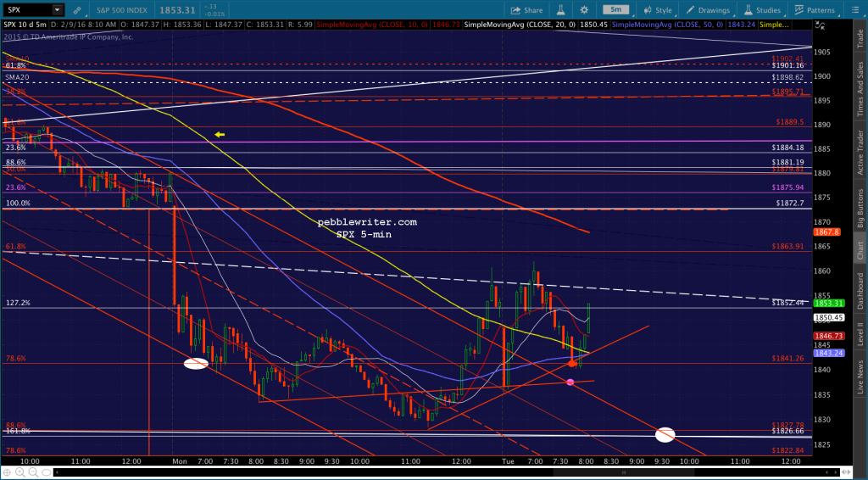This screenshot has width=868, height=480.
Task: Open the flask lab tools icon
Action: tap(560, 10)
